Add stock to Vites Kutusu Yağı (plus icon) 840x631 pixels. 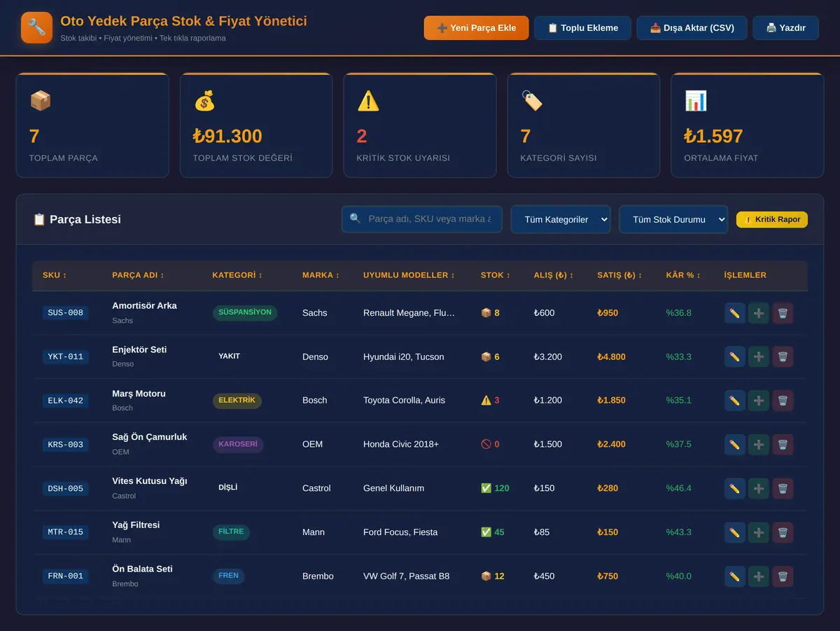(x=759, y=488)
